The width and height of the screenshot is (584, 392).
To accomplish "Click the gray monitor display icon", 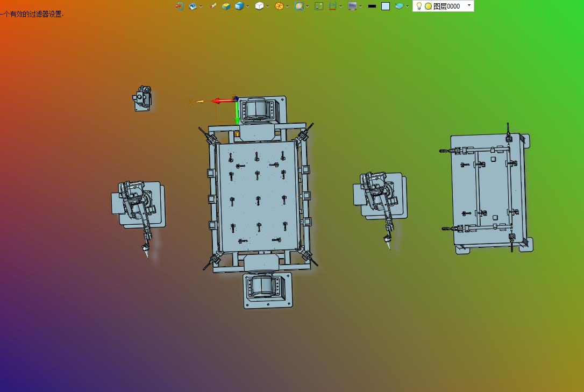I will pos(352,6).
